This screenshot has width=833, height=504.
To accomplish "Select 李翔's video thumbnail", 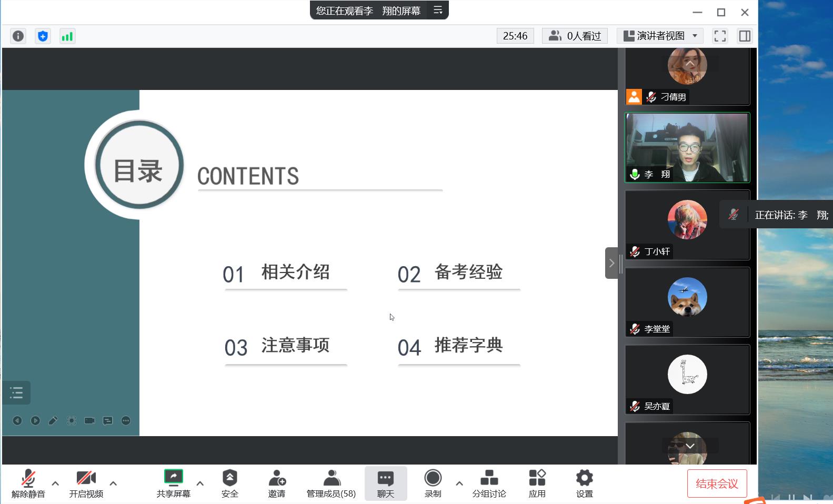I will (687, 147).
